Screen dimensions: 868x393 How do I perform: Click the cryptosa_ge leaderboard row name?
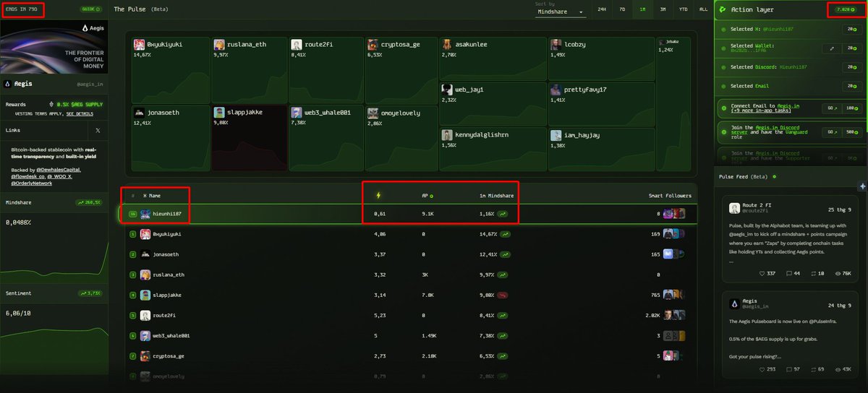(169, 355)
